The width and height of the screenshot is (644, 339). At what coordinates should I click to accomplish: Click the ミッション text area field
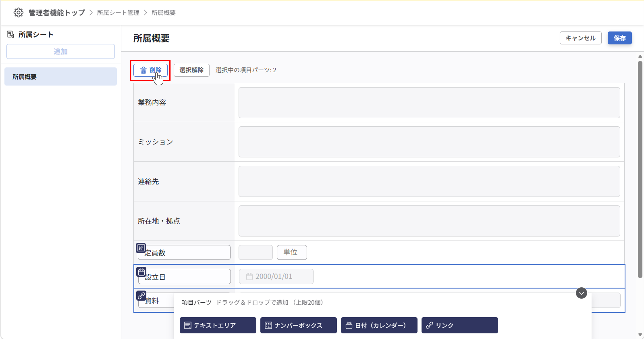[x=429, y=142]
